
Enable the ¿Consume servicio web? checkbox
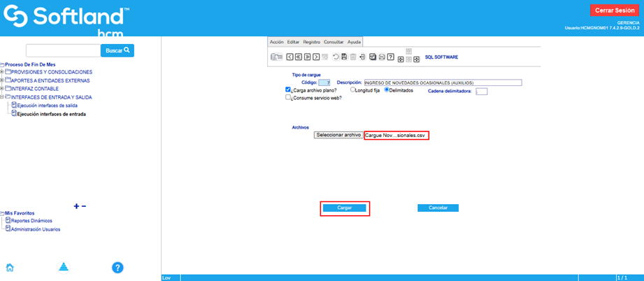[x=289, y=98]
